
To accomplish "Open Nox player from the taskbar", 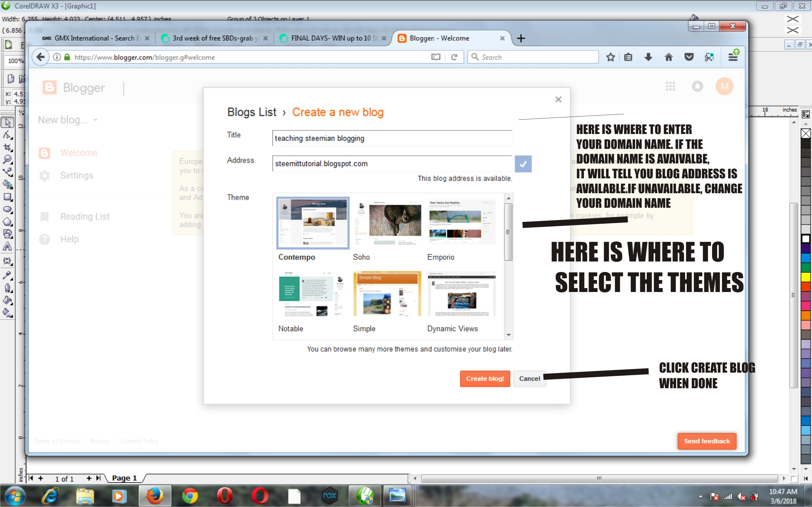I will pos(330,496).
